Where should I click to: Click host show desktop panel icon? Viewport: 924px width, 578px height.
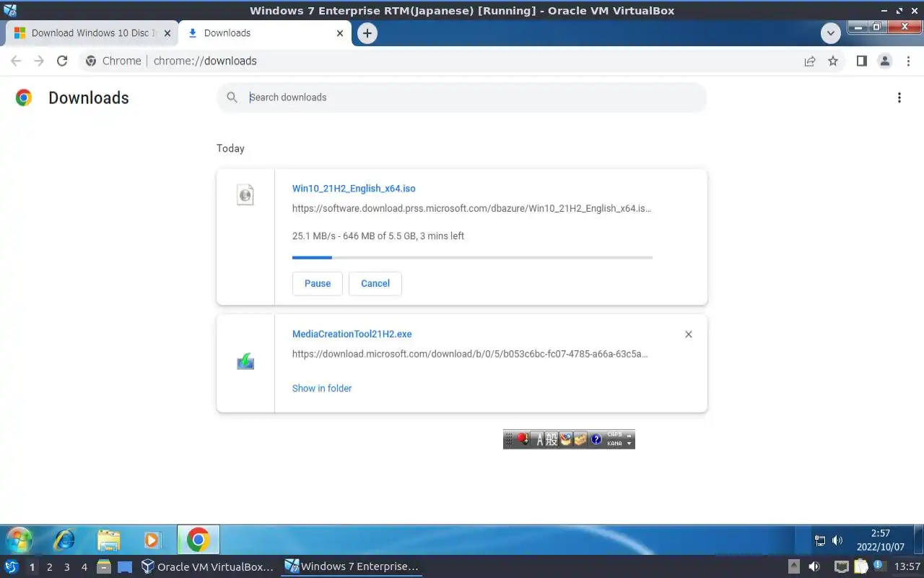coord(125,567)
